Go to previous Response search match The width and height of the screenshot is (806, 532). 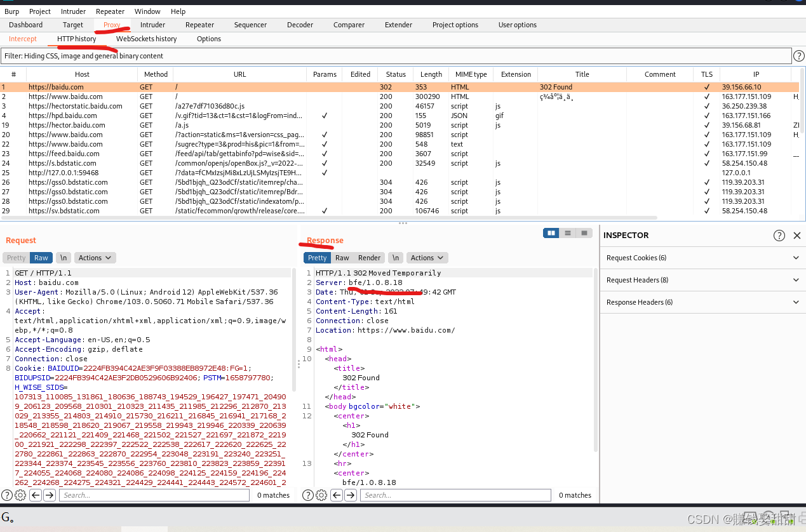(337, 495)
